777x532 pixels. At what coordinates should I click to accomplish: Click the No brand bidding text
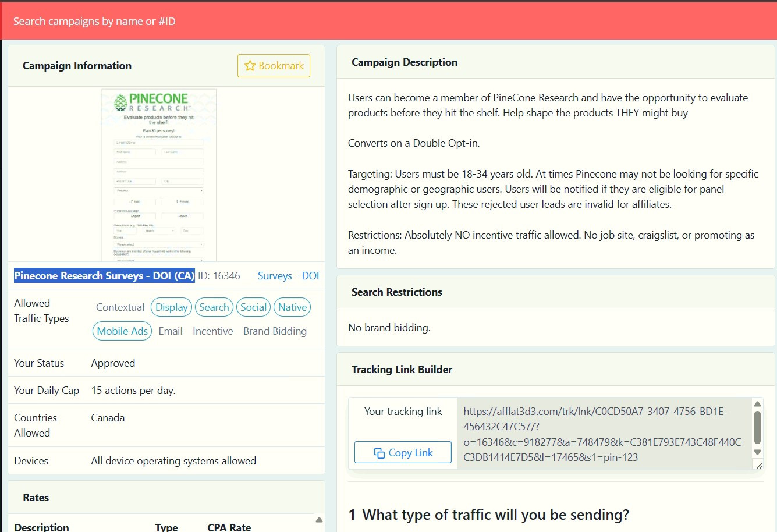[x=389, y=328]
